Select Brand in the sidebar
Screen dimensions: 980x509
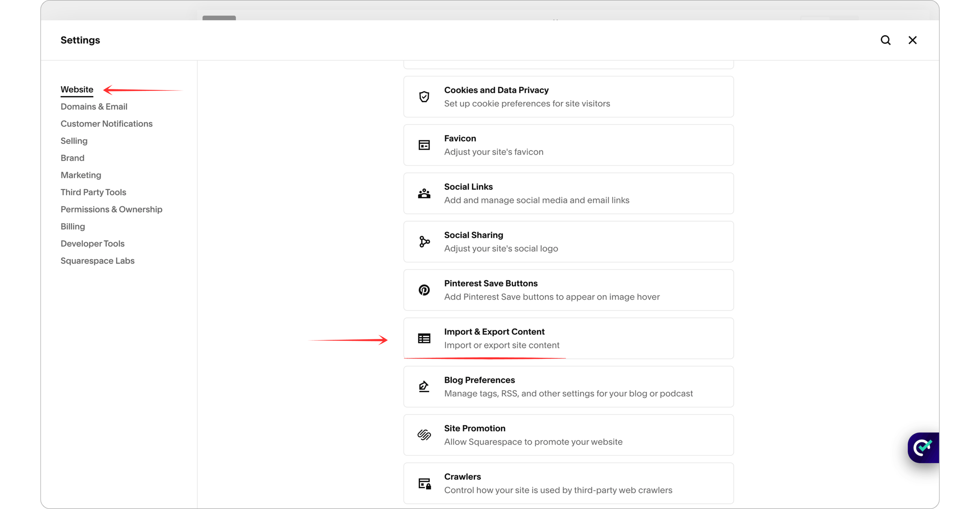tap(73, 158)
